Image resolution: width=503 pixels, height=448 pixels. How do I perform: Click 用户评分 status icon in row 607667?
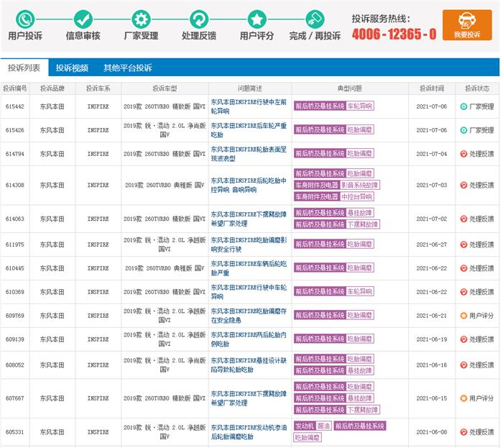click(463, 398)
